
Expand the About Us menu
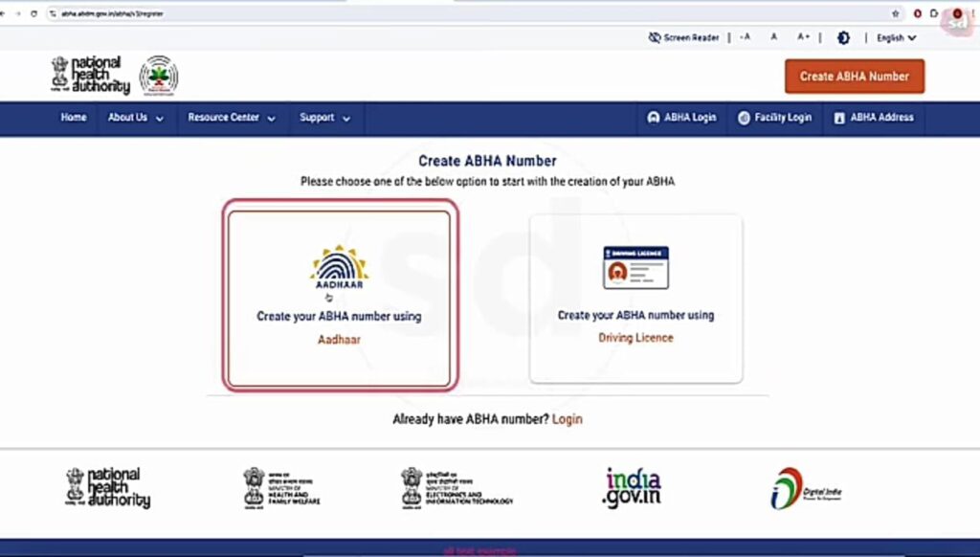click(136, 118)
